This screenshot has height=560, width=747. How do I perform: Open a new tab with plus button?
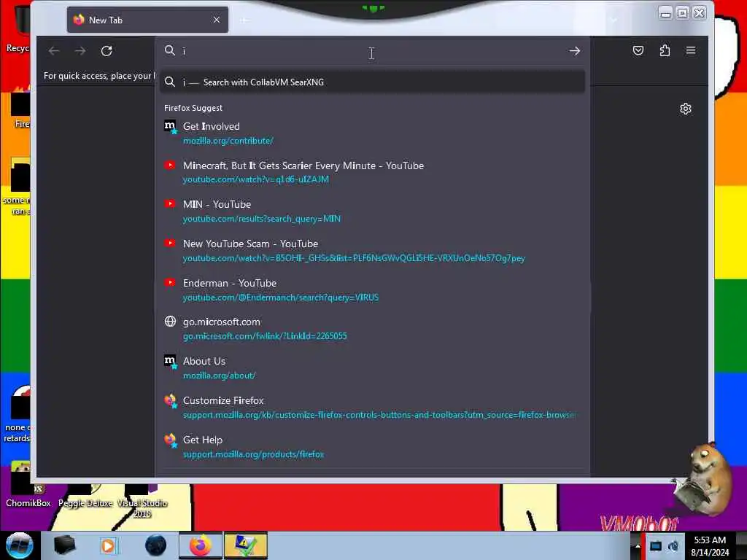tap(244, 20)
